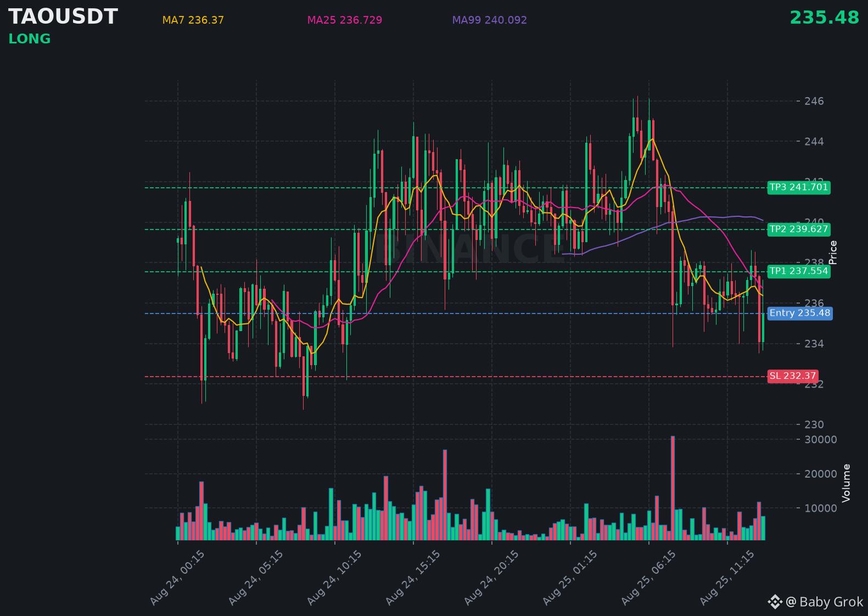Click the MA99 240.092 indicator label
Screen dimensions: 868x616
[x=490, y=20]
